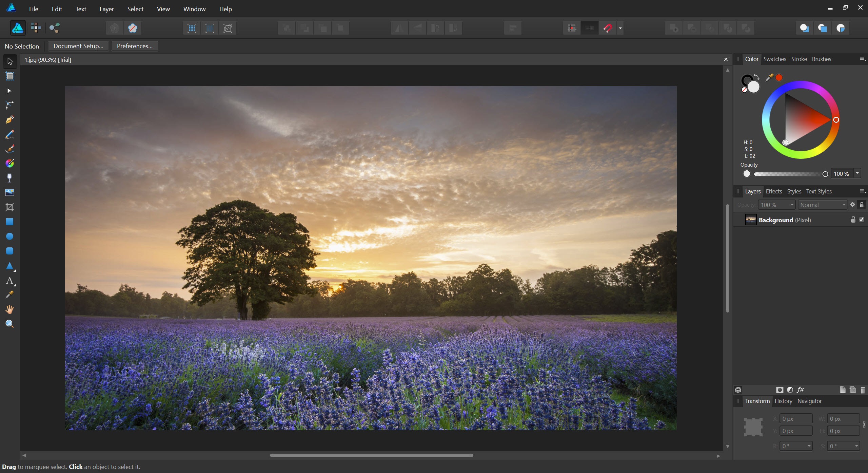
Task: Toggle snapping magnet in toolbar
Action: tap(608, 28)
